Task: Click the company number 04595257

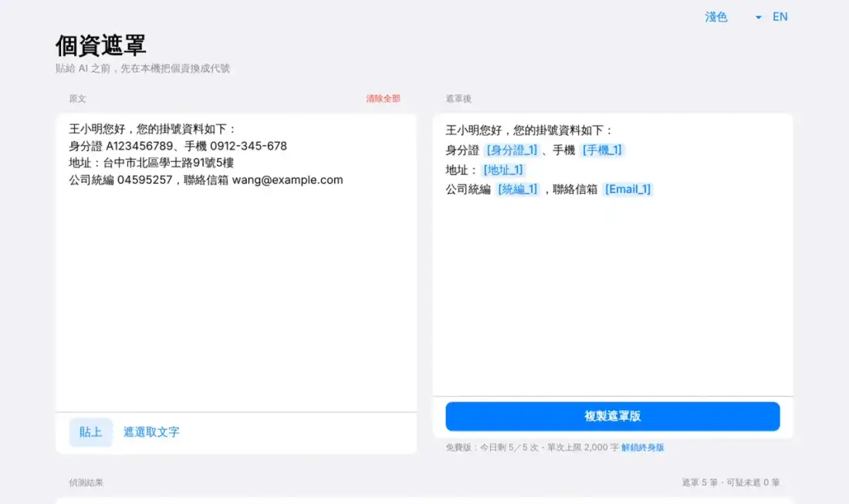Action: [x=144, y=180]
